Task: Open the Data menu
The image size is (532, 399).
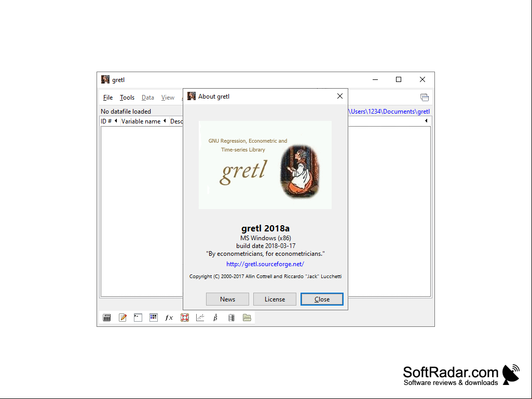Action: pyautogui.click(x=147, y=98)
